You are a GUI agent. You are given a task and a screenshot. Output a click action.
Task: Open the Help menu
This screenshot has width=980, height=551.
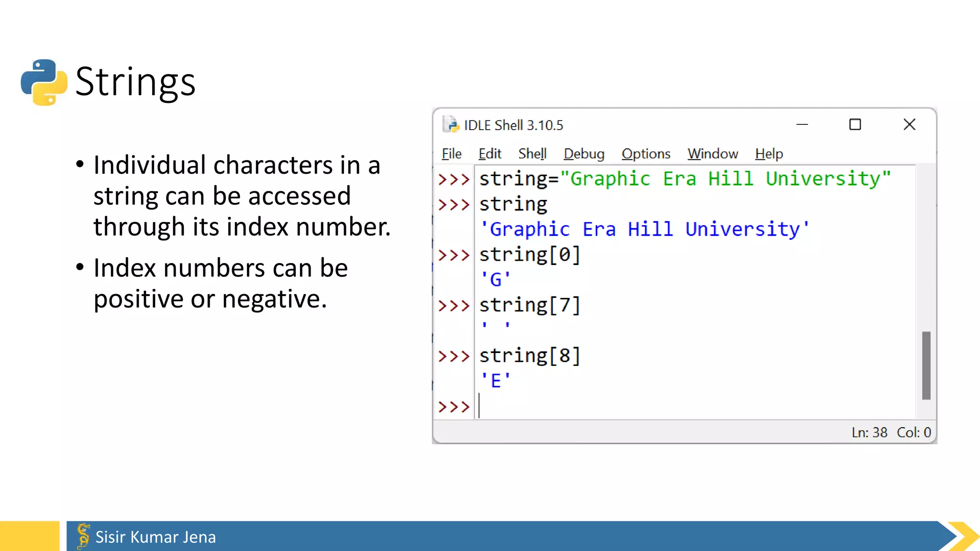(769, 154)
